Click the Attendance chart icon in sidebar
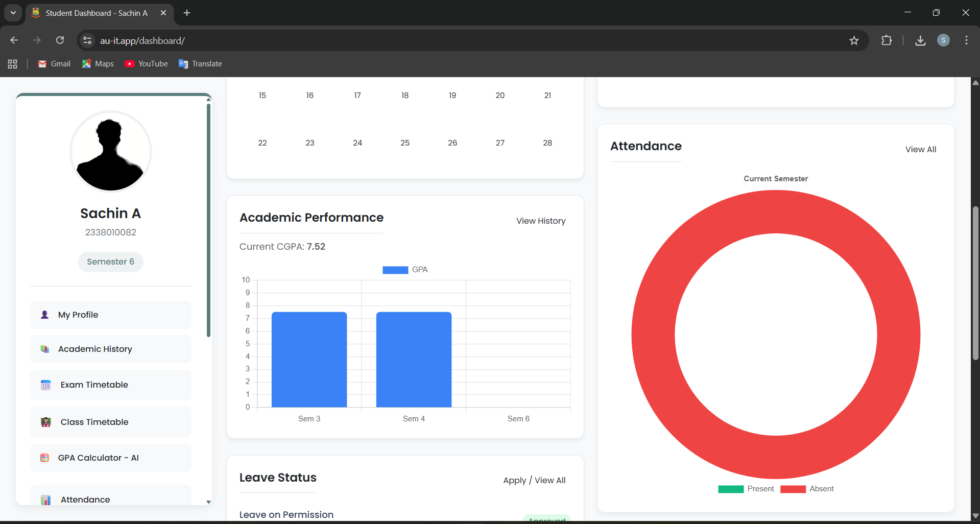The width and height of the screenshot is (980, 524). point(46,499)
